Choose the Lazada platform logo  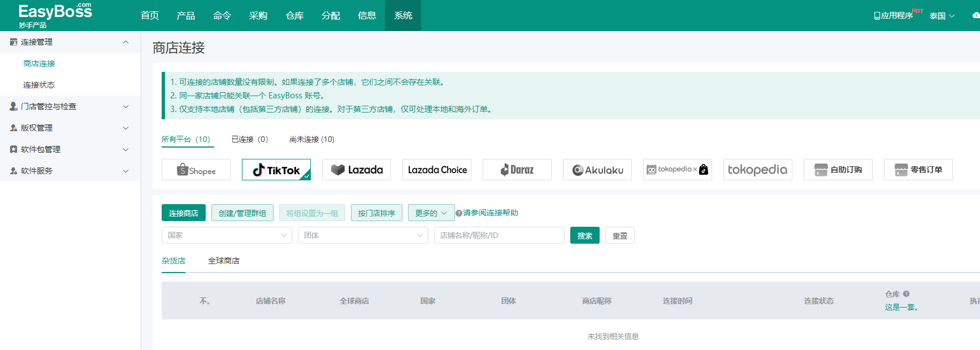pos(357,170)
